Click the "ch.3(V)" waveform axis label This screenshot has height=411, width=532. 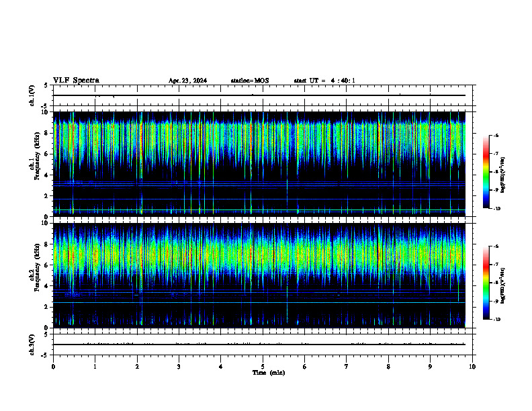click(32, 345)
